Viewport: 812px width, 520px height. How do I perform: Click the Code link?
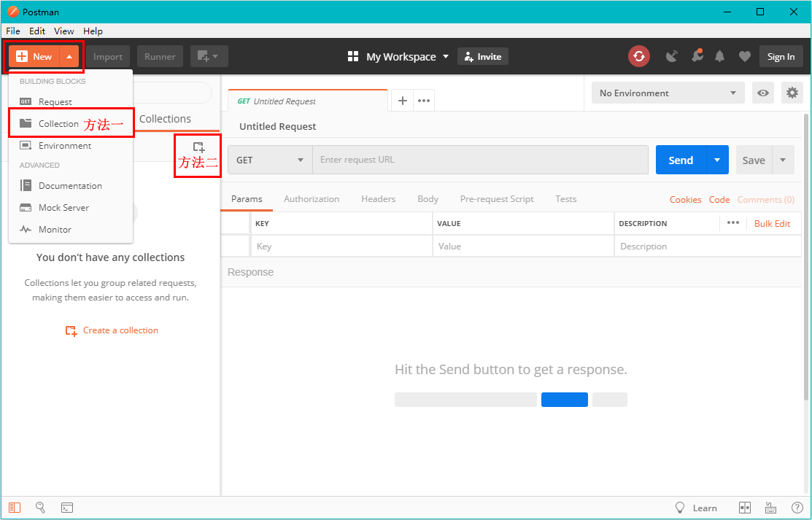pyautogui.click(x=719, y=199)
